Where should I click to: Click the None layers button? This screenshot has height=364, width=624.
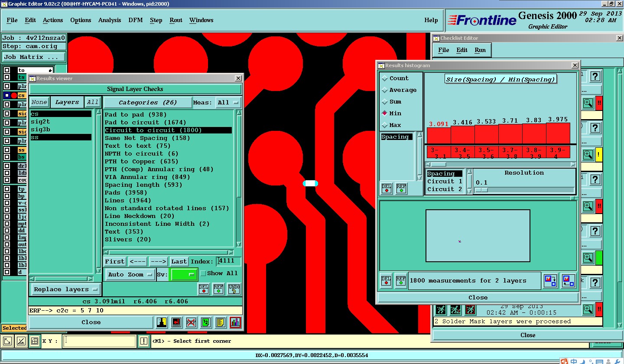pyautogui.click(x=39, y=102)
